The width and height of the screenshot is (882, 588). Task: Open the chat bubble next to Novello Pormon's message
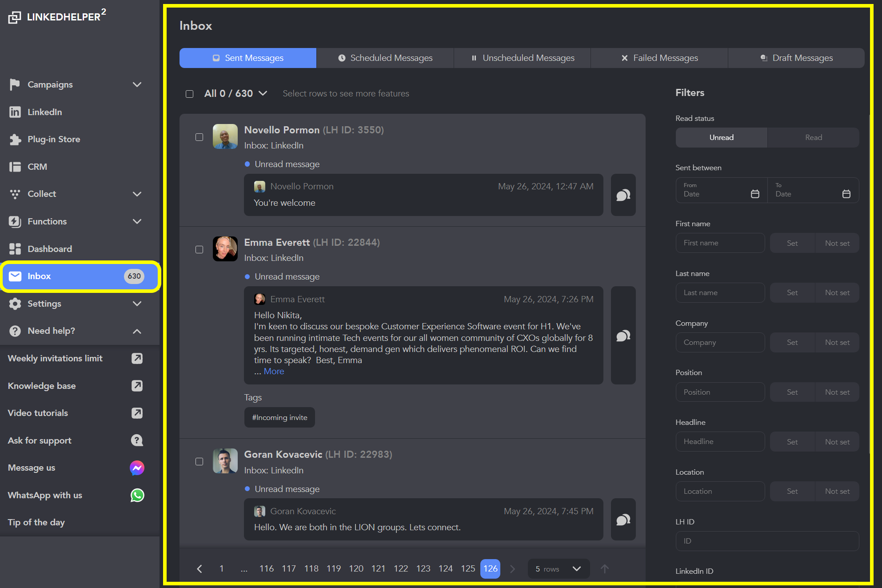(623, 195)
